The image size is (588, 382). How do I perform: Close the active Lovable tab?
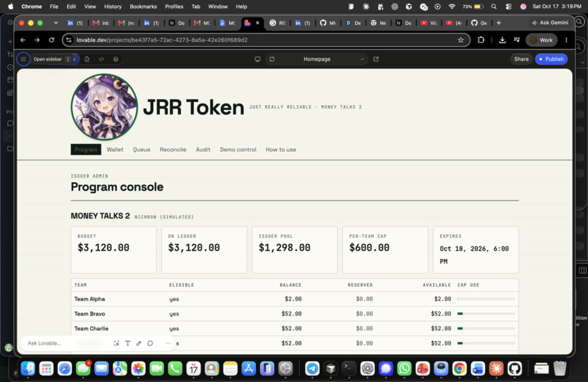coord(258,23)
